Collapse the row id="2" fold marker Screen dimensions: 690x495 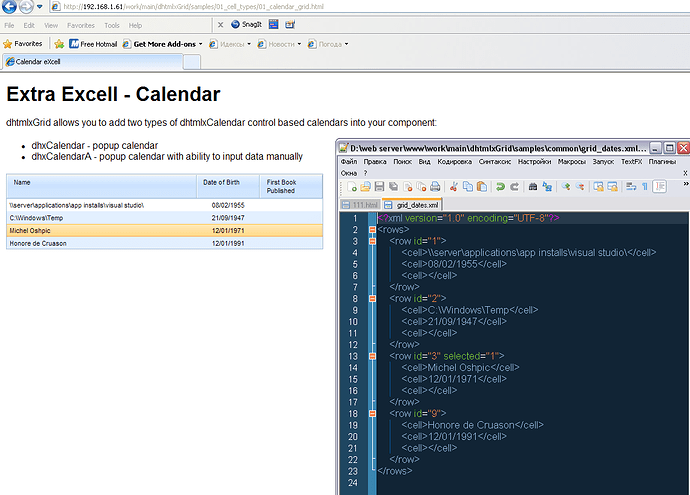point(371,298)
